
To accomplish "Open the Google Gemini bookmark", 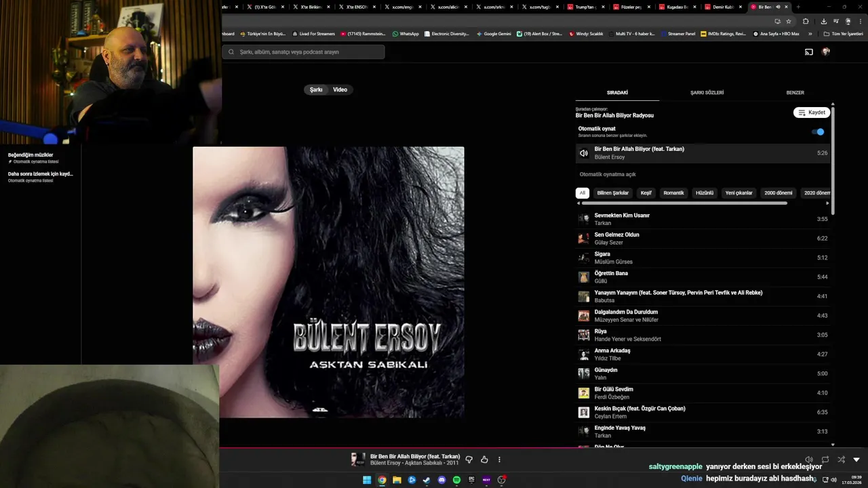I will coord(494,34).
